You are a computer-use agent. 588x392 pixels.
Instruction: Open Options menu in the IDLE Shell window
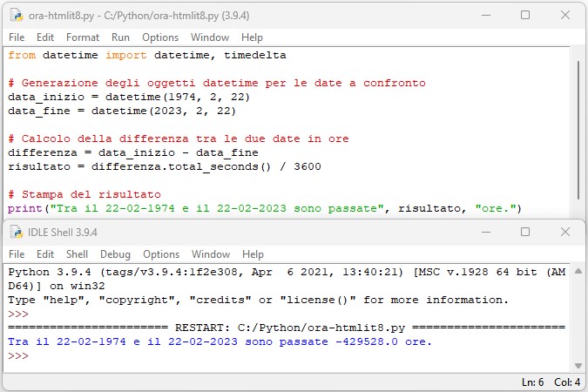coord(160,254)
